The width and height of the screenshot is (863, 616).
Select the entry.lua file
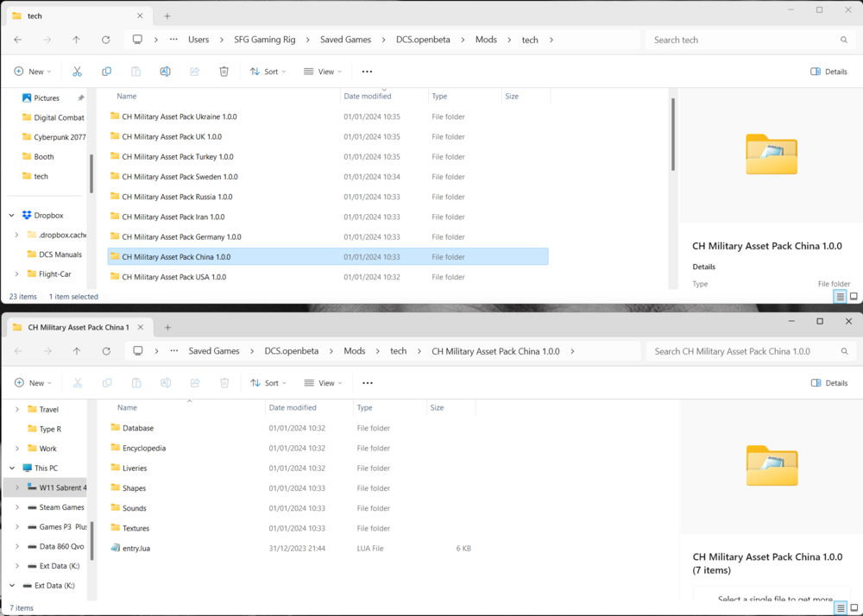(292, 549)
